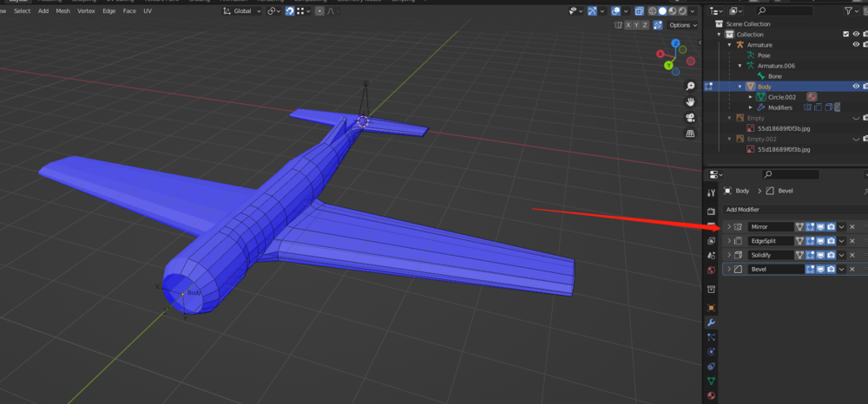The width and height of the screenshot is (868, 404).
Task: Open Add menu in viewport header
Action: coord(43,11)
